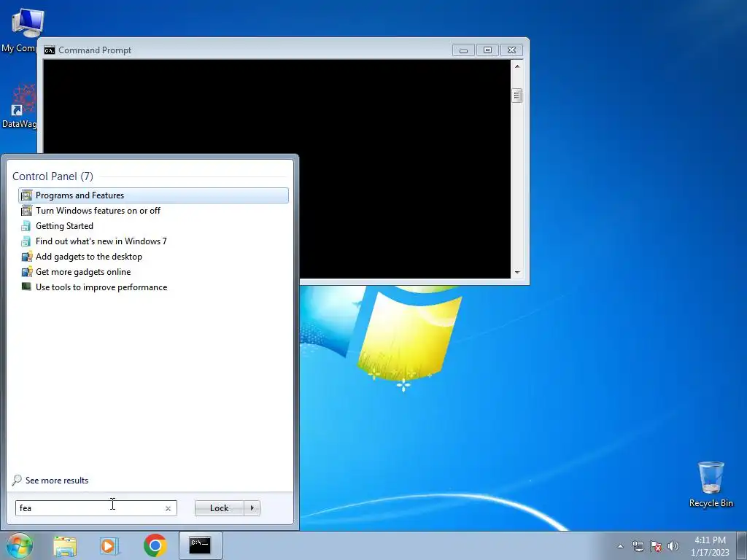Click the Command Prompt scrollbar down arrow
The image size is (747, 560).
517,273
